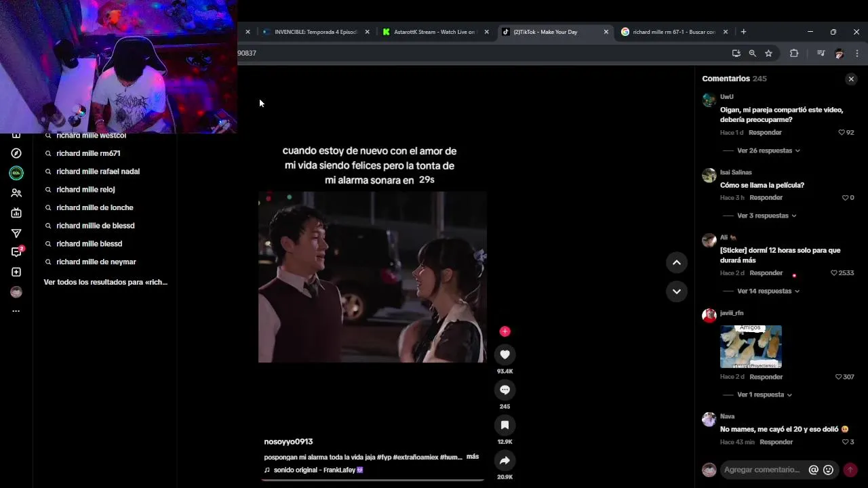868x488 pixels.
Task: Reply to UwU's comment
Action: [765, 133]
